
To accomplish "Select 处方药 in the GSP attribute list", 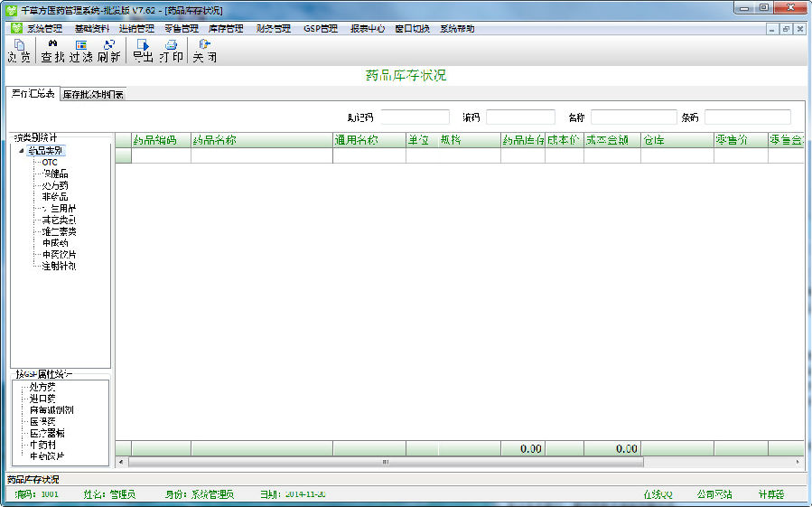I will (42, 387).
